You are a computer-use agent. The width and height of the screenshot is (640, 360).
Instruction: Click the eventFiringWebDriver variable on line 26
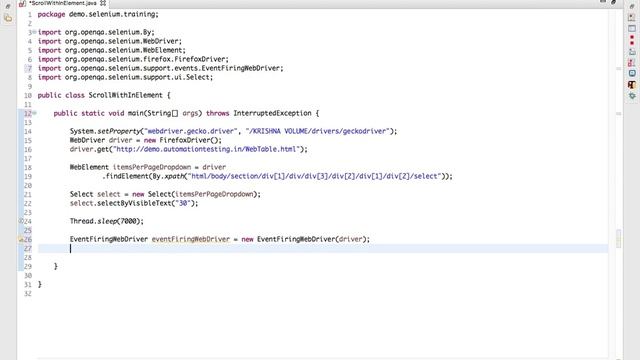point(191,239)
